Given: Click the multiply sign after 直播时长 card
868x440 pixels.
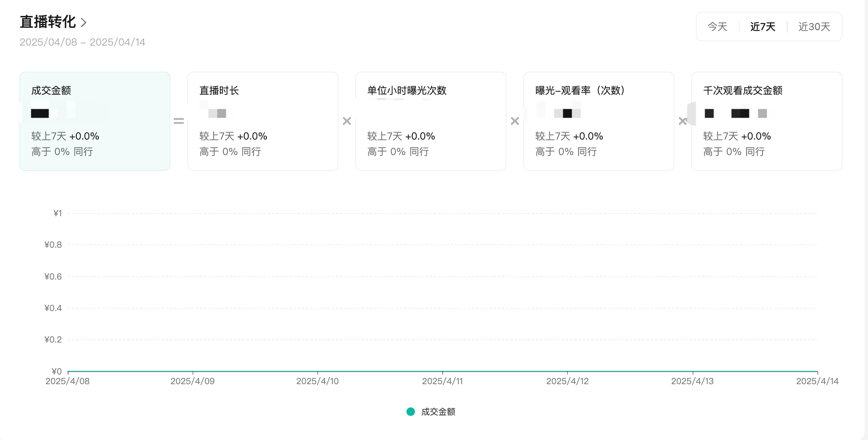Looking at the screenshot, I should pos(347,121).
